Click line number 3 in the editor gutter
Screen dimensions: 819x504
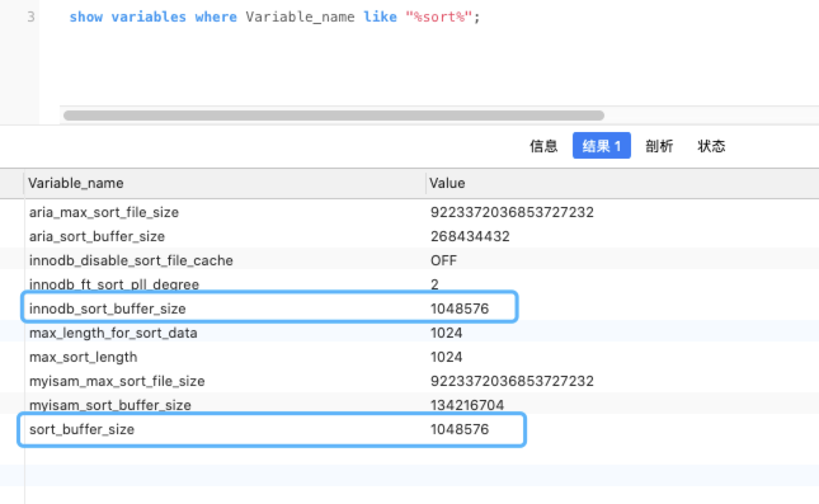tap(31, 17)
